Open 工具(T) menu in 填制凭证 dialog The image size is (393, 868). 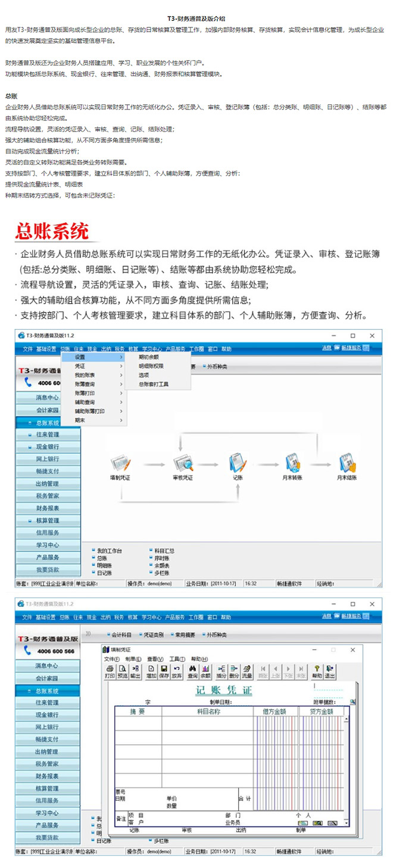[177, 659]
